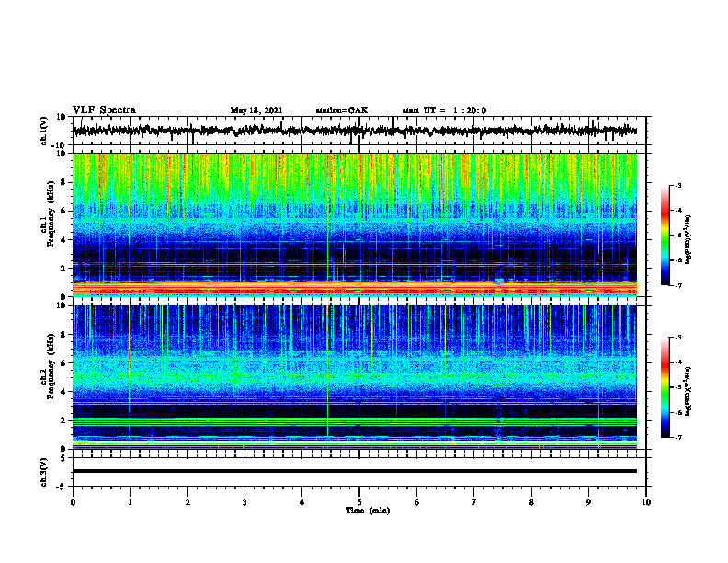
Task: Click the "5" tick on ch.3(V) axis
Action: pyautogui.click(x=63, y=458)
